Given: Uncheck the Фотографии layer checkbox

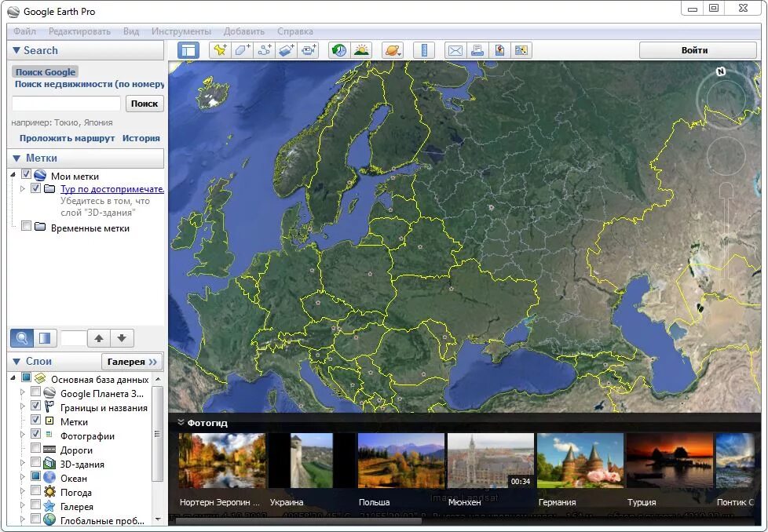Looking at the screenshot, I should tap(35, 434).
